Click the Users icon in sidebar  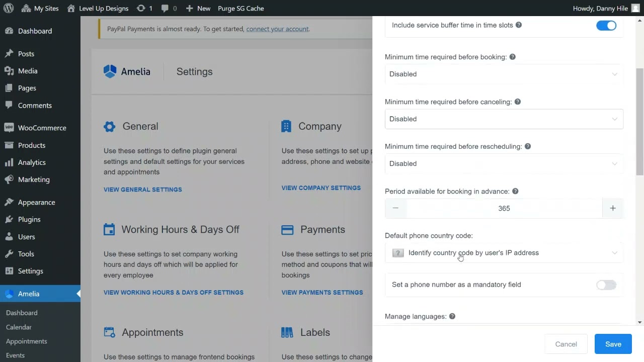9,236
